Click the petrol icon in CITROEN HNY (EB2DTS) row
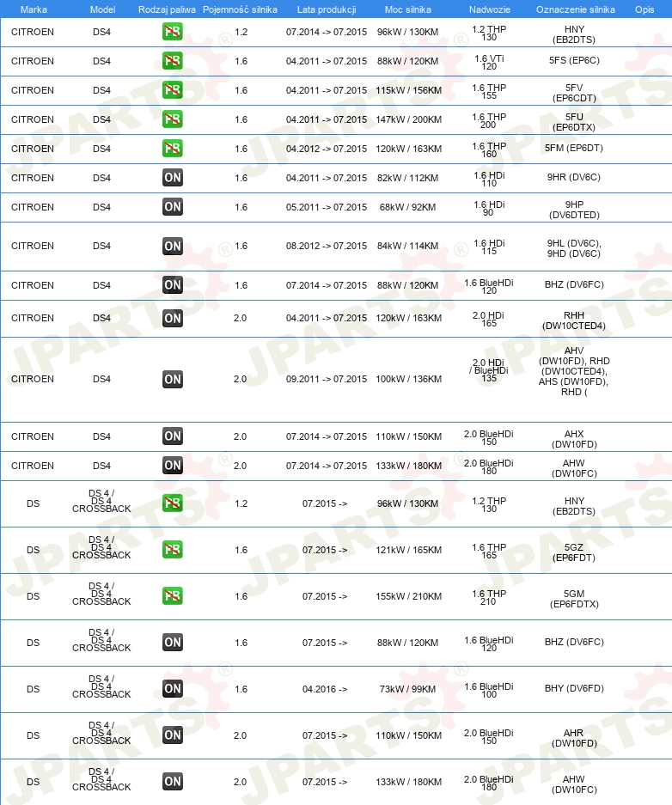 173,32
